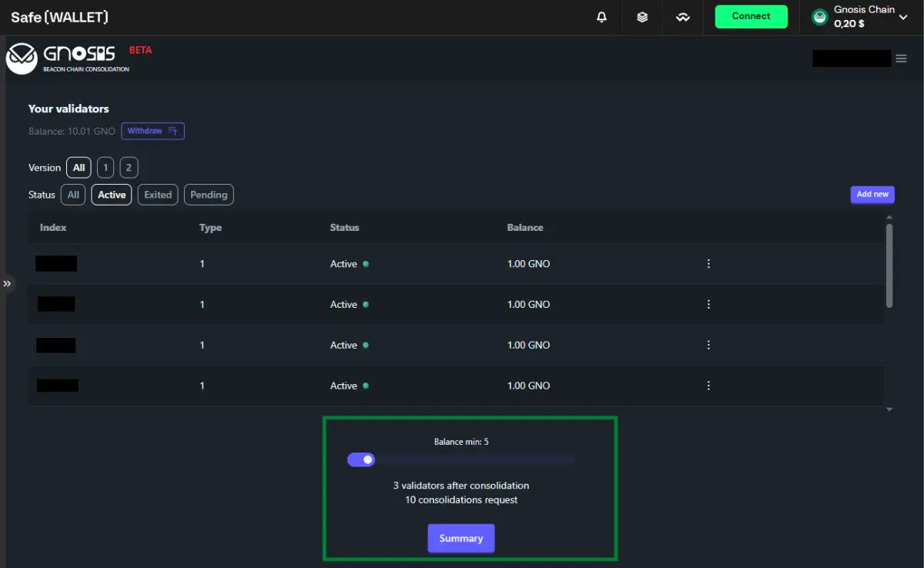This screenshot has width=924, height=568.
Task: Click the Status column header
Action: tap(344, 228)
